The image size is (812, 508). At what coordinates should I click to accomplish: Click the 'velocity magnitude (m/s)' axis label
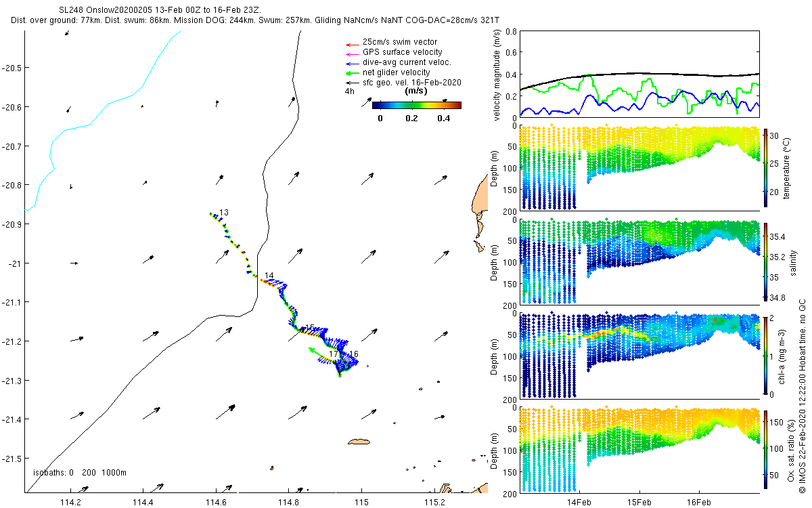pyautogui.click(x=497, y=75)
